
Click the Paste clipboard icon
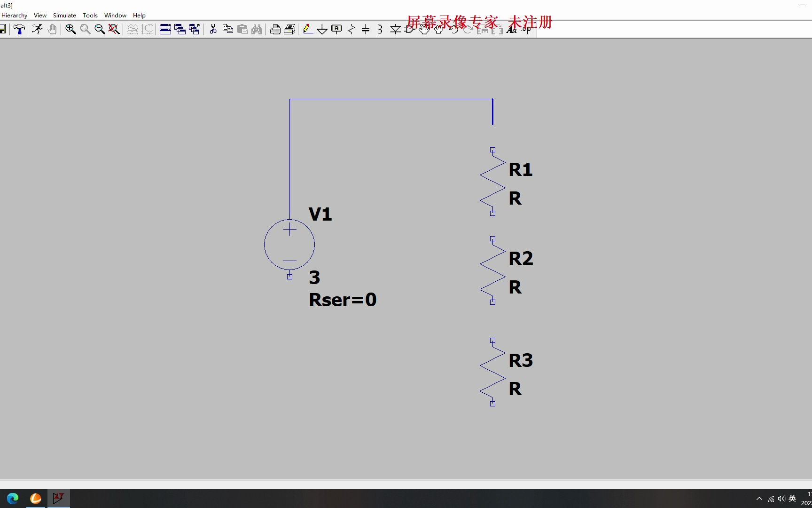242,29
